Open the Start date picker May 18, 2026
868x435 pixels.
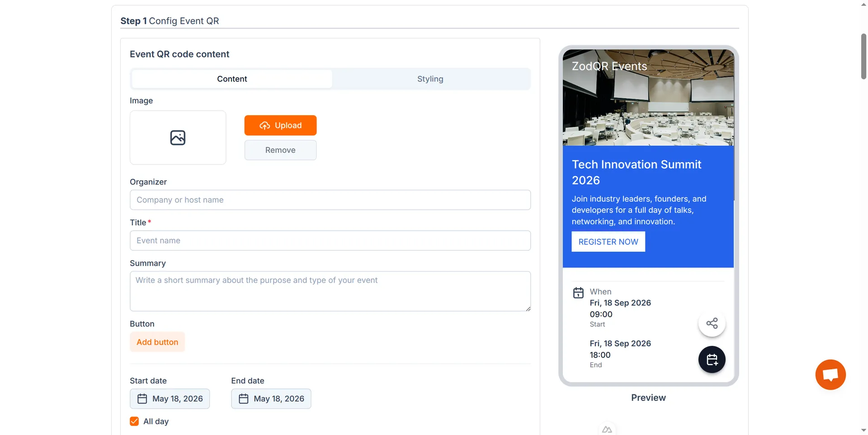click(x=170, y=399)
